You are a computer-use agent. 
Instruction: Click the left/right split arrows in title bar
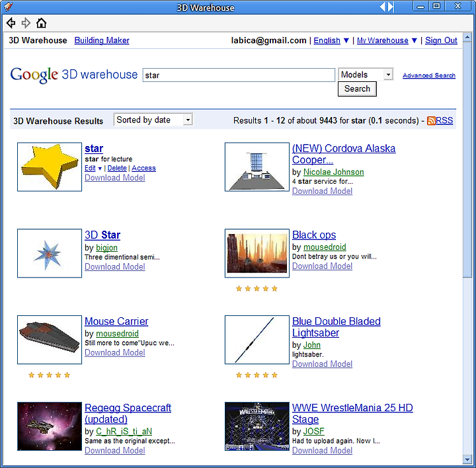pos(387,7)
